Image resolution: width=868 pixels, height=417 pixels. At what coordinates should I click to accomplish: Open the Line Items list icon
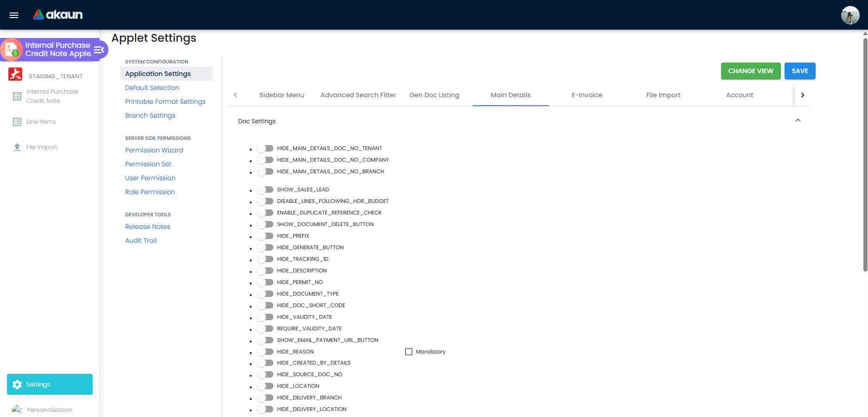point(17,122)
